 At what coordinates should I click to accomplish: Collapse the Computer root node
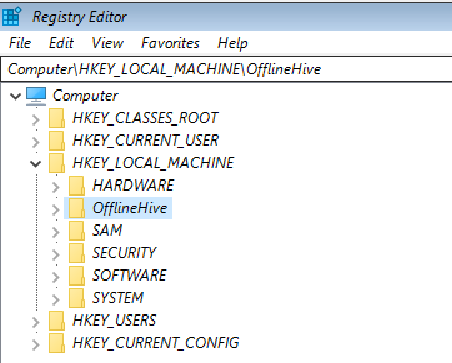15,96
